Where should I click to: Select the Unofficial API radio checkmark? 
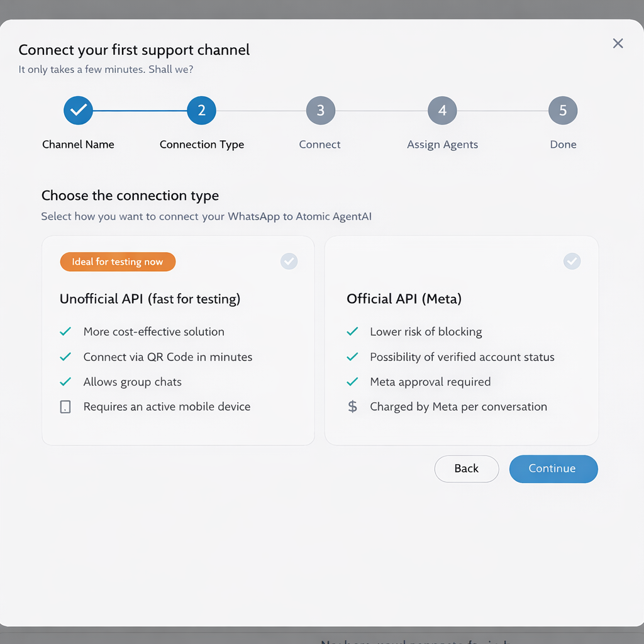(x=289, y=261)
